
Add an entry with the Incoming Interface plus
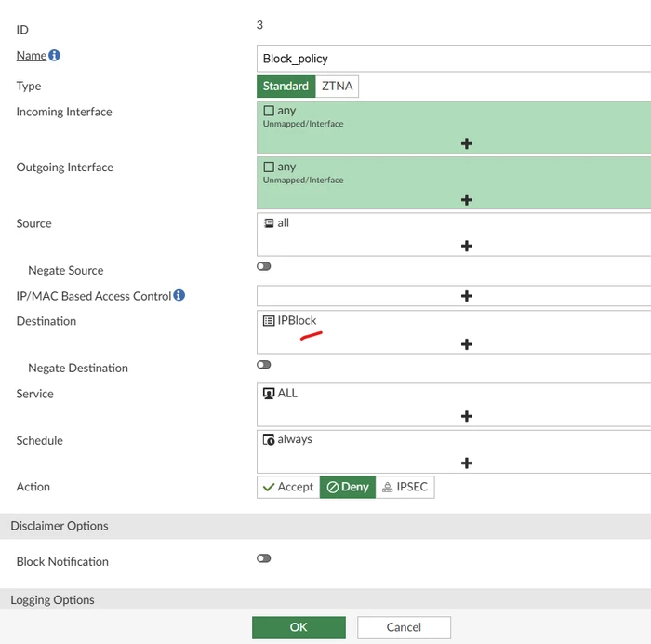[x=466, y=143]
